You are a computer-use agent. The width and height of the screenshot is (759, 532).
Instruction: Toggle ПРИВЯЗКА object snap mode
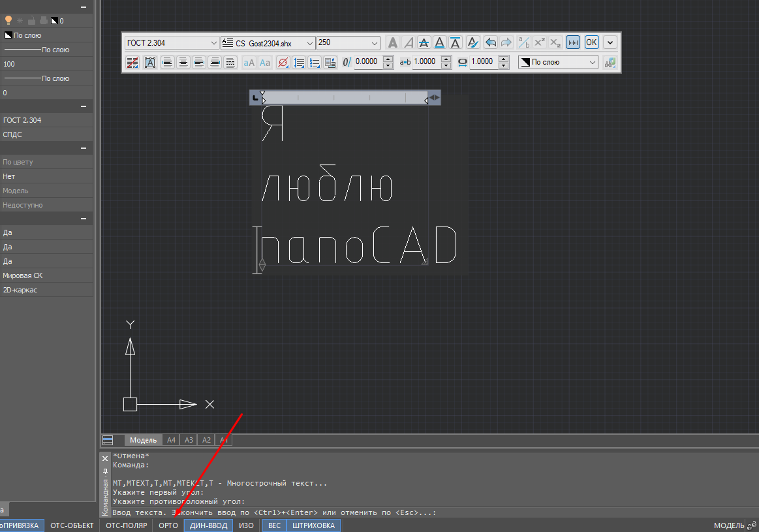coord(20,525)
